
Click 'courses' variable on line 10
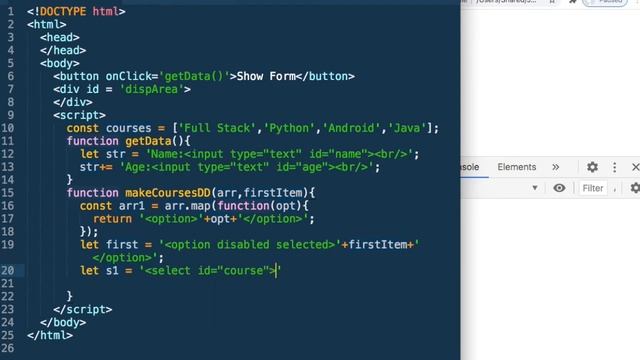coord(129,128)
